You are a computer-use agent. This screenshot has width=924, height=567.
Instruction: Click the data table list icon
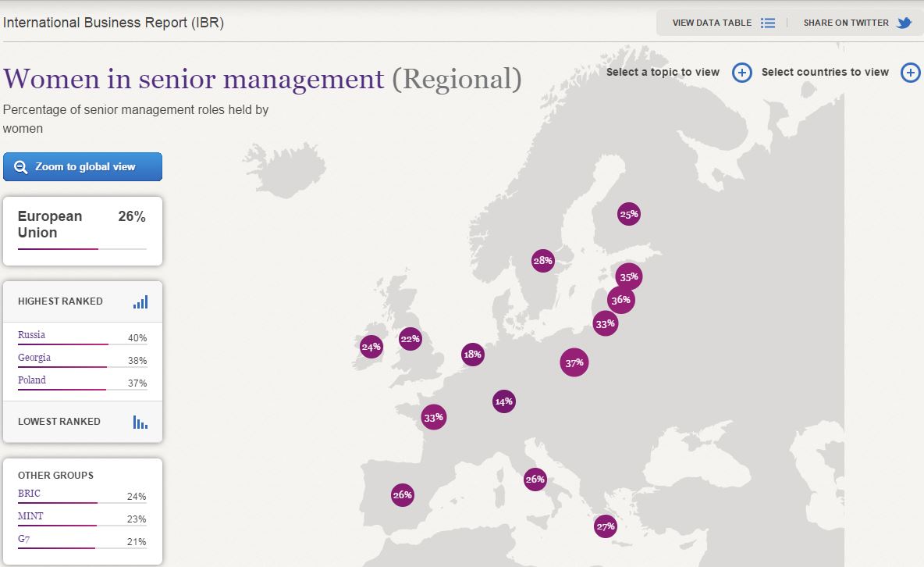(x=768, y=23)
